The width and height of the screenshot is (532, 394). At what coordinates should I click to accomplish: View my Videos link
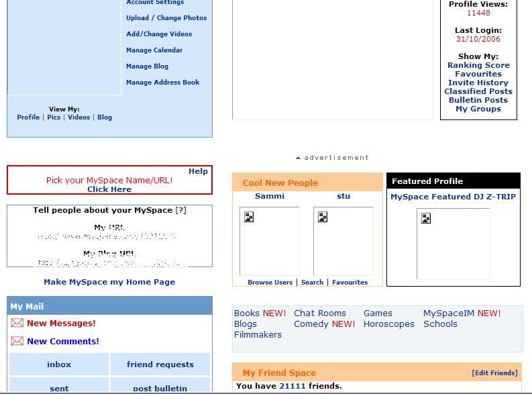pos(78,117)
